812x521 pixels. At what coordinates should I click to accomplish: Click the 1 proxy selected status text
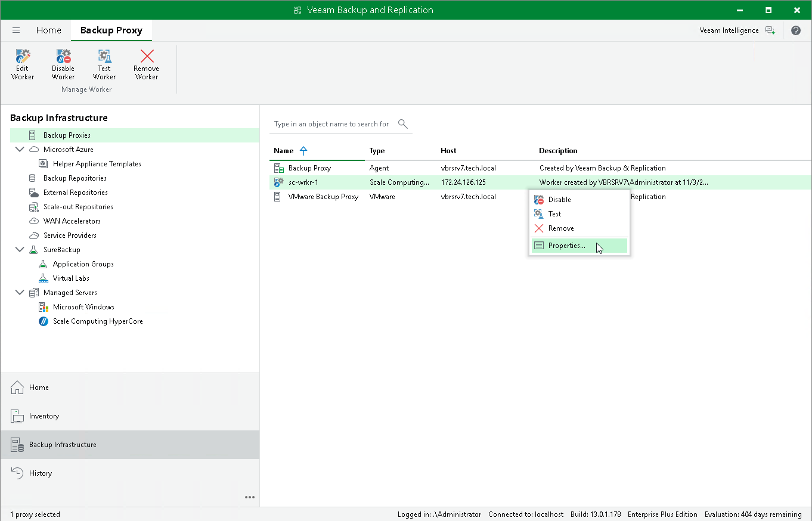[35, 514]
